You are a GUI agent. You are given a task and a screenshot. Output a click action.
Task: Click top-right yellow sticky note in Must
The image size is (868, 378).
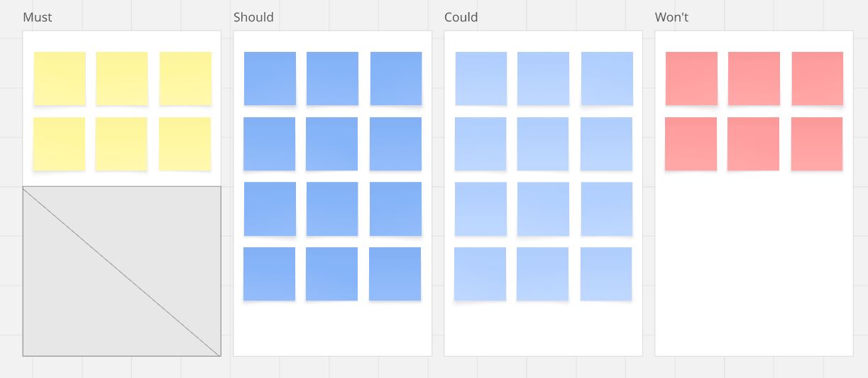185,78
